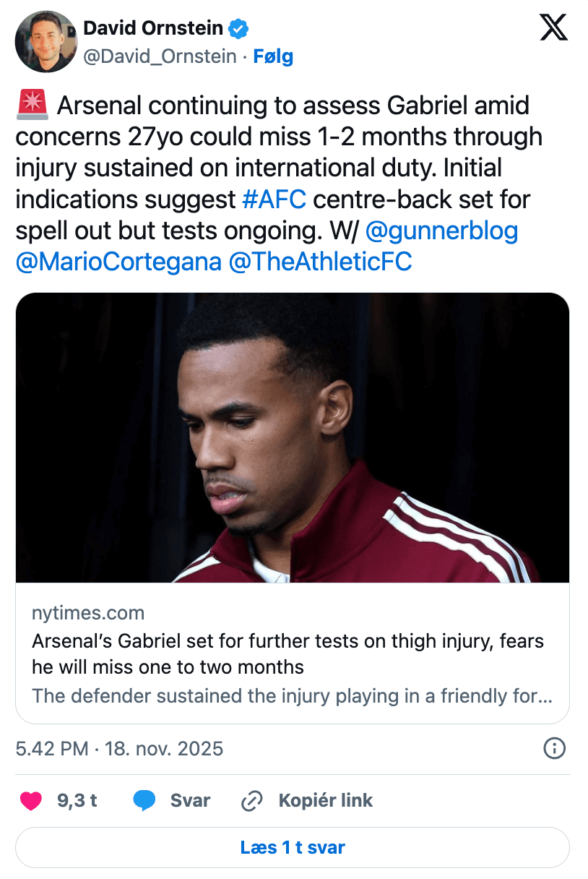Open the @MarioCortegana mention

point(118,262)
